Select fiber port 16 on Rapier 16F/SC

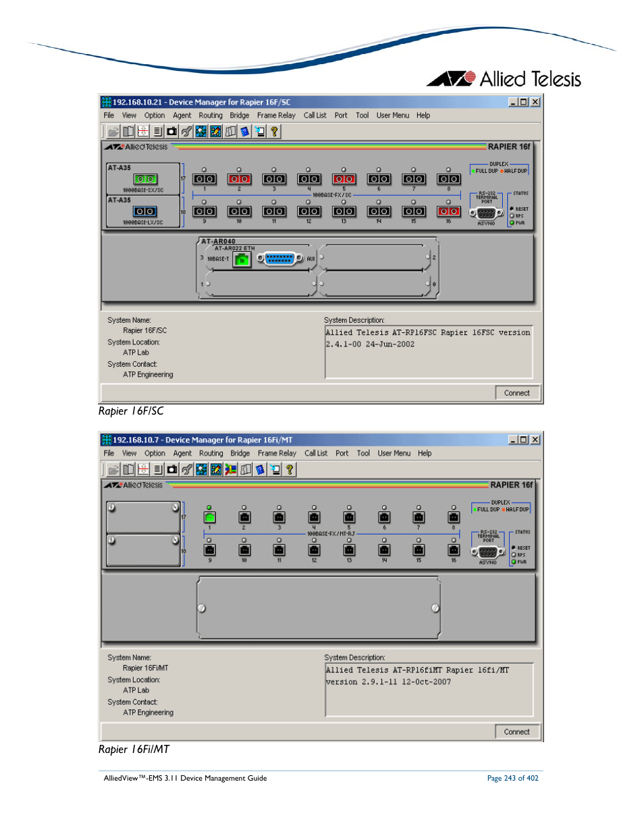pyautogui.click(x=449, y=211)
